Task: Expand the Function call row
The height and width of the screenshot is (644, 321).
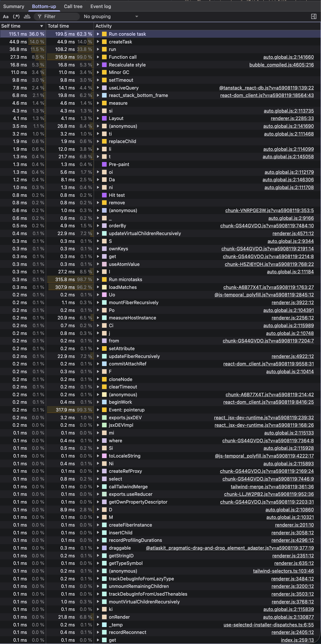Action: pyautogui.click(x=98, y=57)
